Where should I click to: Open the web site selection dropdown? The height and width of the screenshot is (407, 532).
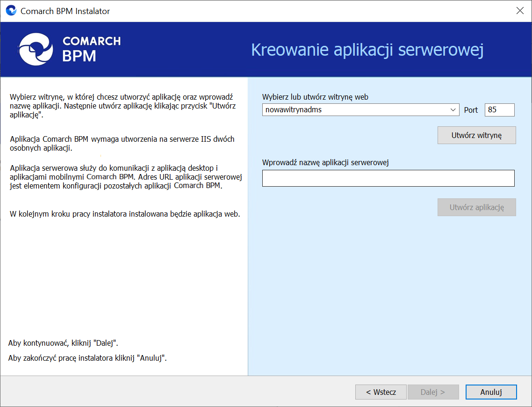click(x=360, y=109)
